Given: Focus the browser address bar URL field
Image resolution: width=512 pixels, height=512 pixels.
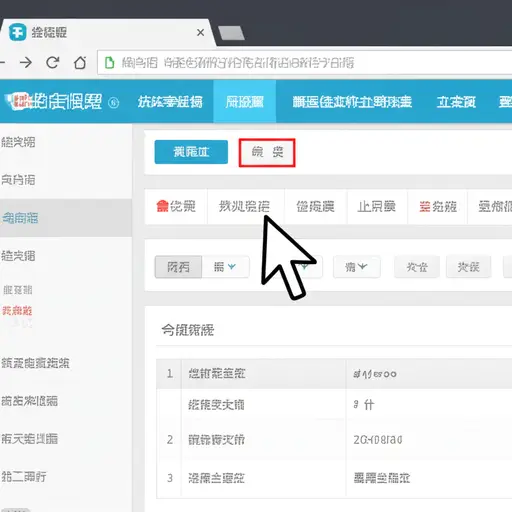Looking at the screenshot, I should 305,63.
